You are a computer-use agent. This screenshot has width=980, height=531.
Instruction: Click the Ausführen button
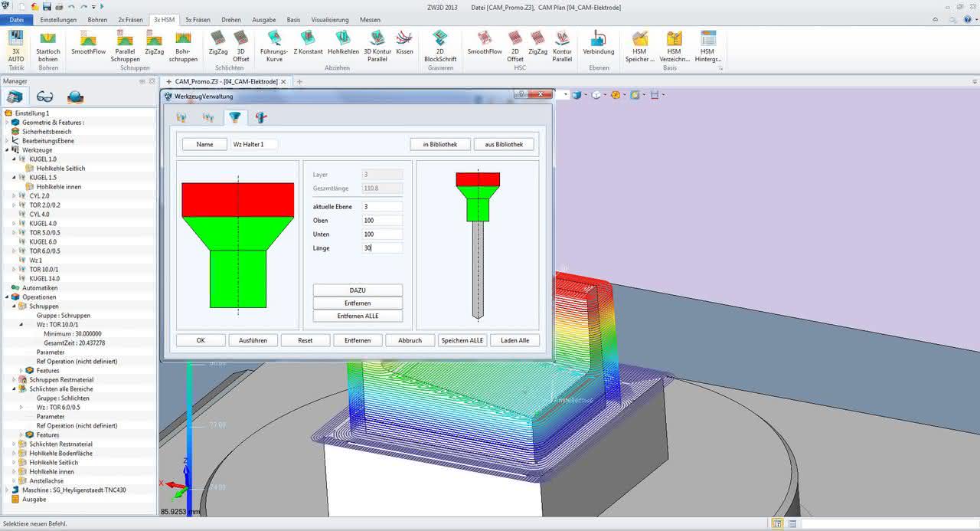[x=253, y=340]
